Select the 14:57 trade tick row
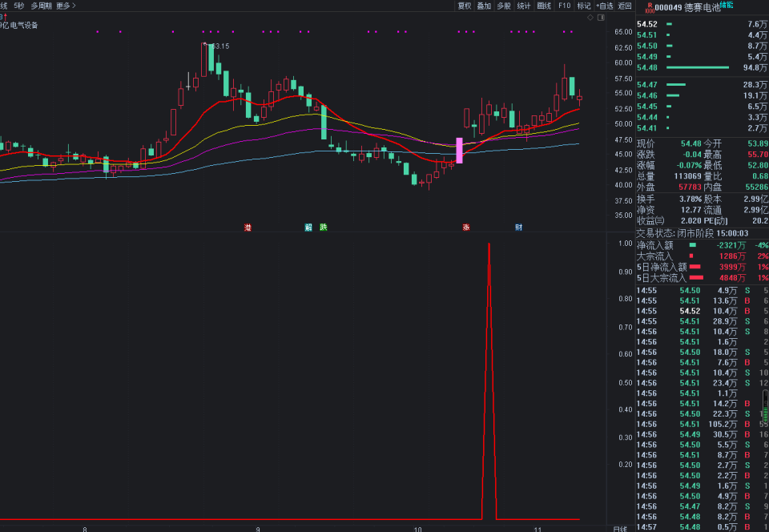769x532 pixels. point(703,527)
